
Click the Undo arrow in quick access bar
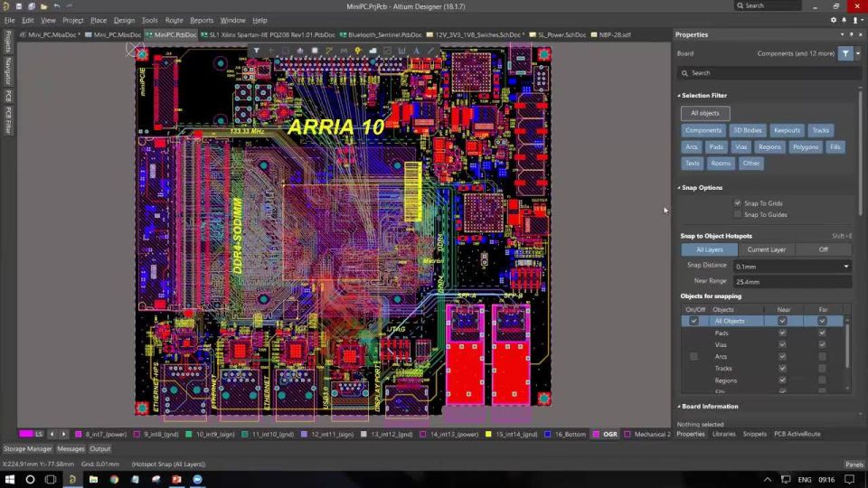(57, 6)
